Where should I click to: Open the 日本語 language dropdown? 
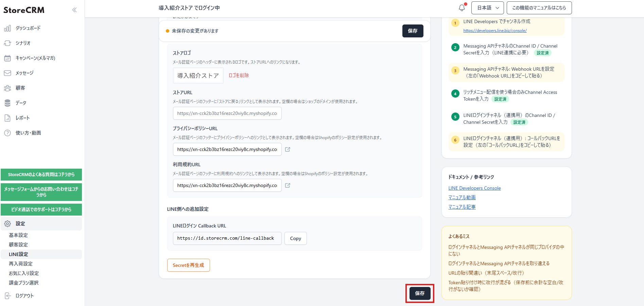point(487,8)
